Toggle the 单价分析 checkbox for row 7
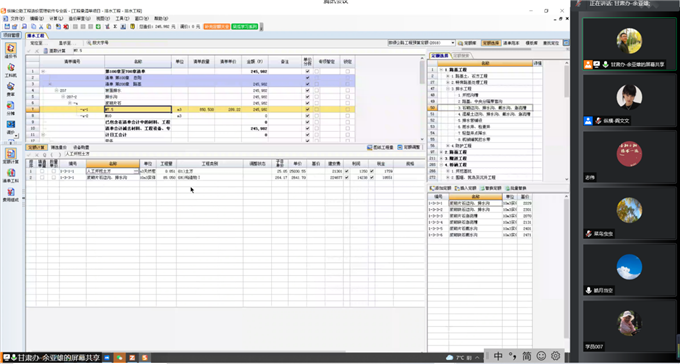Viewport: 680px width, 364px height. point(307,110)
